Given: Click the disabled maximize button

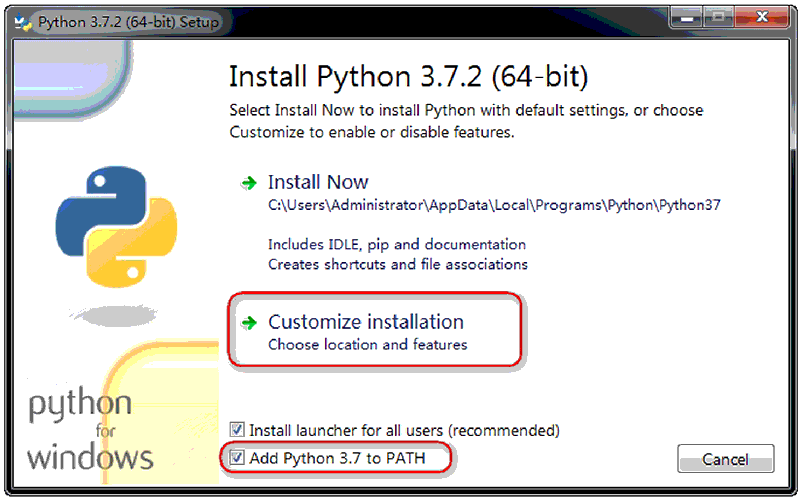Looking at the screenshot, I should pyautogui.click(x=719, y=17).
